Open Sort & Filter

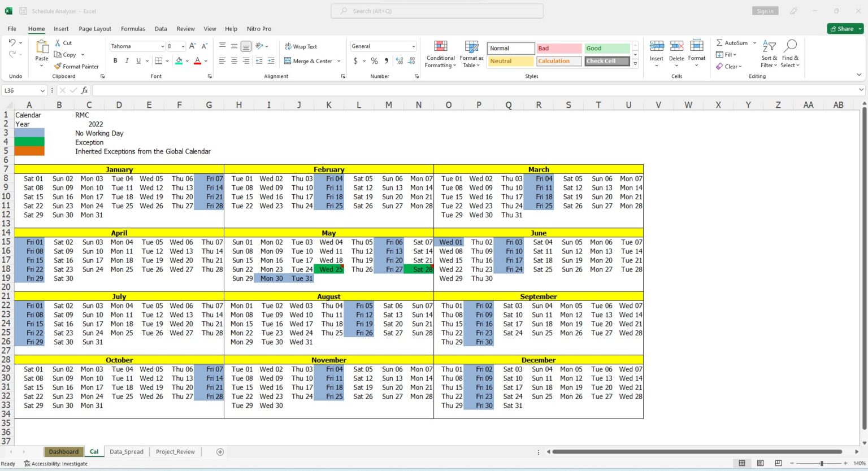click(x=769, y=54)
